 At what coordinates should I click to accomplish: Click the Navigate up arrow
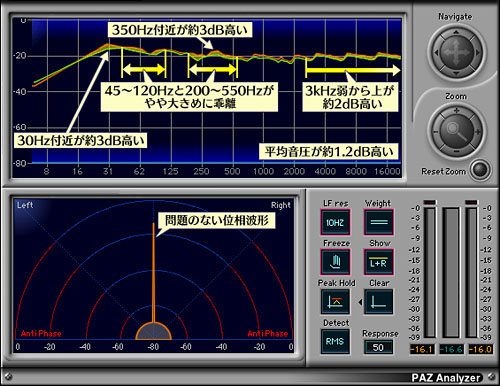point(456,32)
